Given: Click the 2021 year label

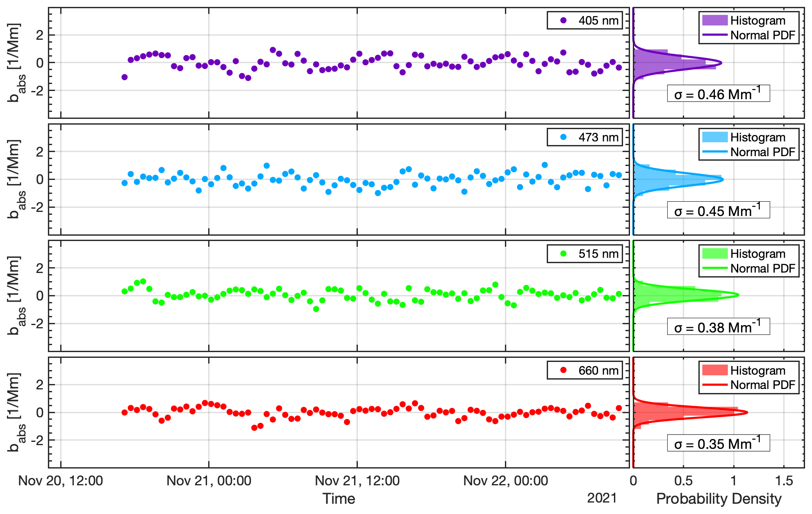Looking at the screenshot, I should coord(602,498).
